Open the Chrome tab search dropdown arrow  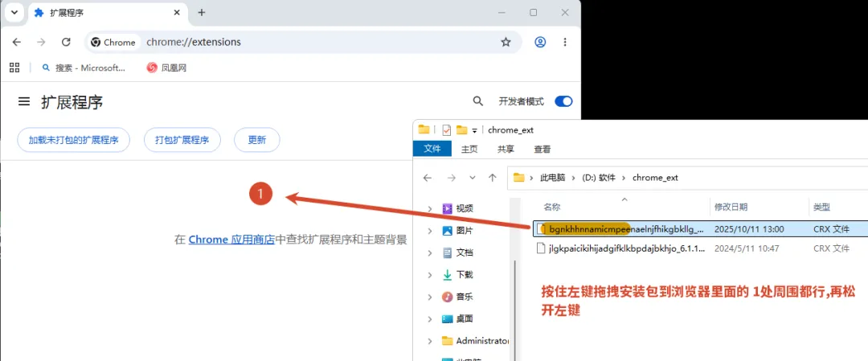15,13
